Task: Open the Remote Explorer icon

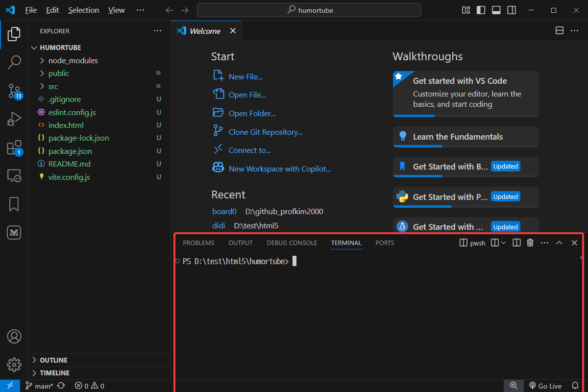Action: point(14,176)
